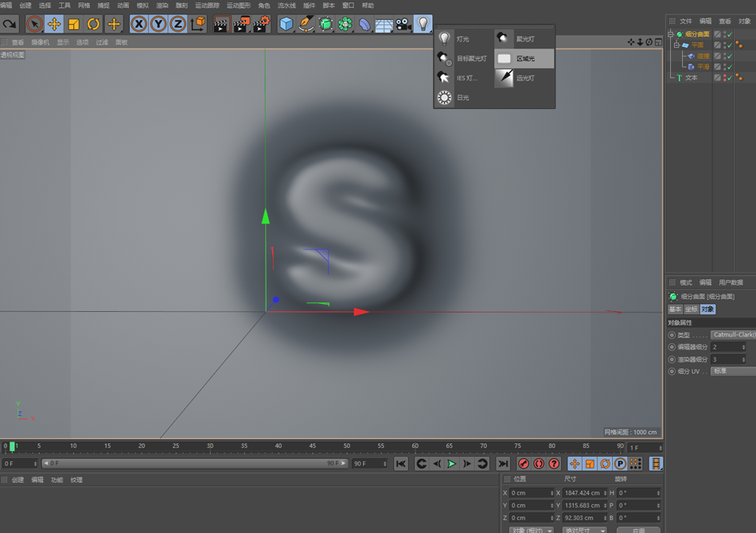Select the 碰撞 object in the tree
Screen dimensions: 756x533
coord(703,56)
